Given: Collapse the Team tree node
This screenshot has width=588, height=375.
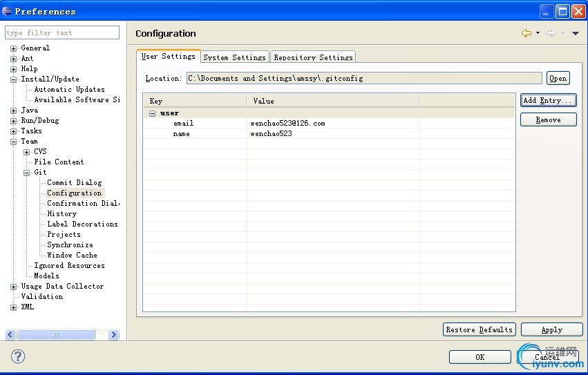Looking at the screenshot, I should tap(14, 142).
